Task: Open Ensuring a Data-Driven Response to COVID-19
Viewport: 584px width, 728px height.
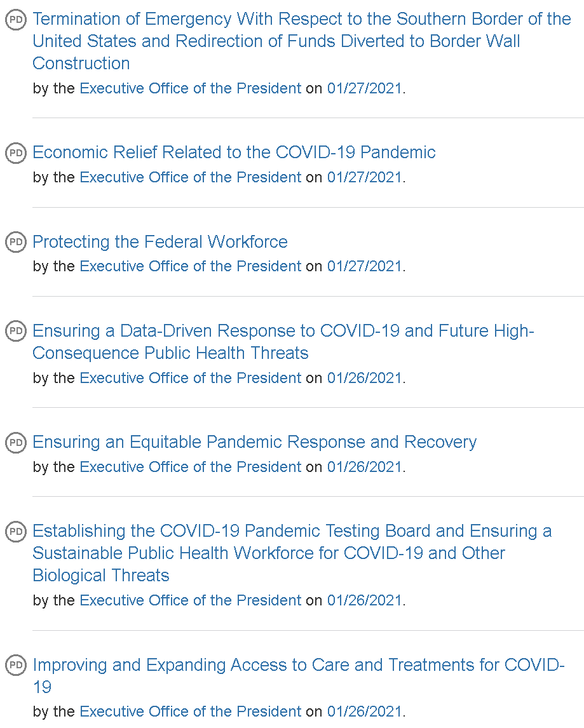Action: 283,342
